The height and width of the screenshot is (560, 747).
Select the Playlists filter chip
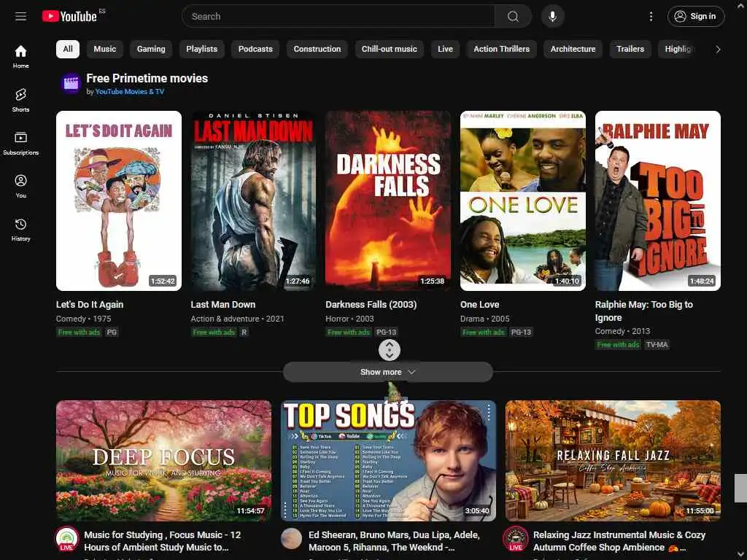[x=201, y=49]
